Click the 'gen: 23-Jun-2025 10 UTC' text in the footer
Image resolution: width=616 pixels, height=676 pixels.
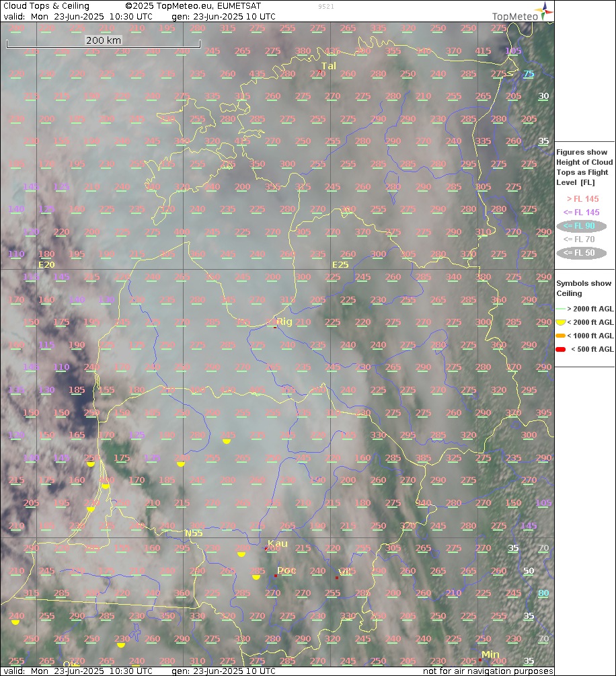click(x=224, y=671)
